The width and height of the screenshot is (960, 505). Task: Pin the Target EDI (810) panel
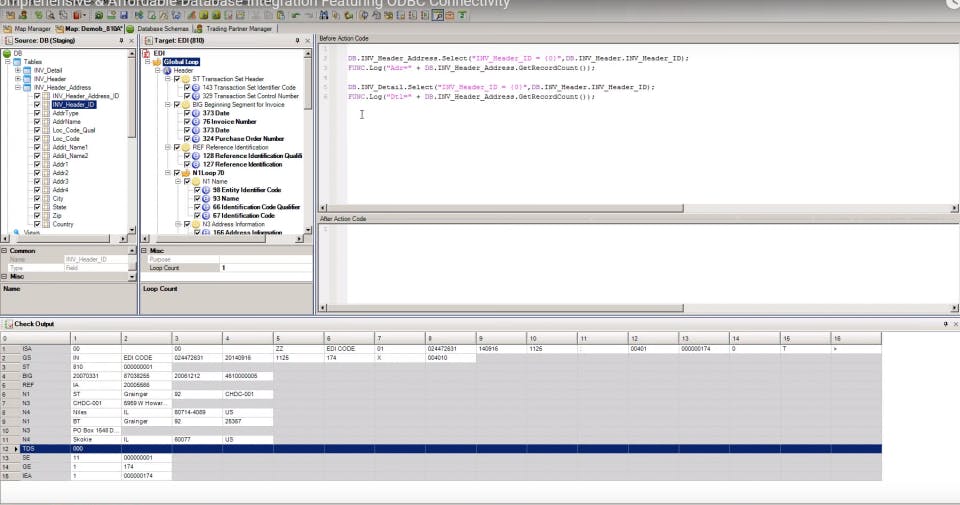299,41
